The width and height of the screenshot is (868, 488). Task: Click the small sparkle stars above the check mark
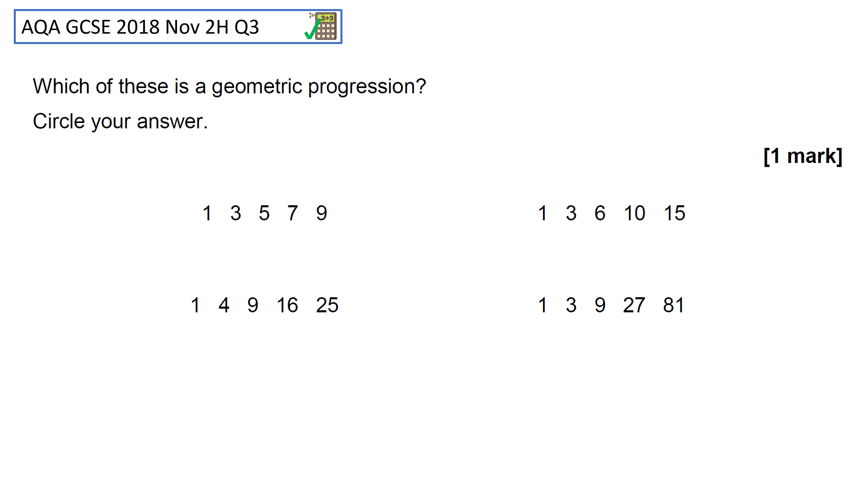pos(312,15)
